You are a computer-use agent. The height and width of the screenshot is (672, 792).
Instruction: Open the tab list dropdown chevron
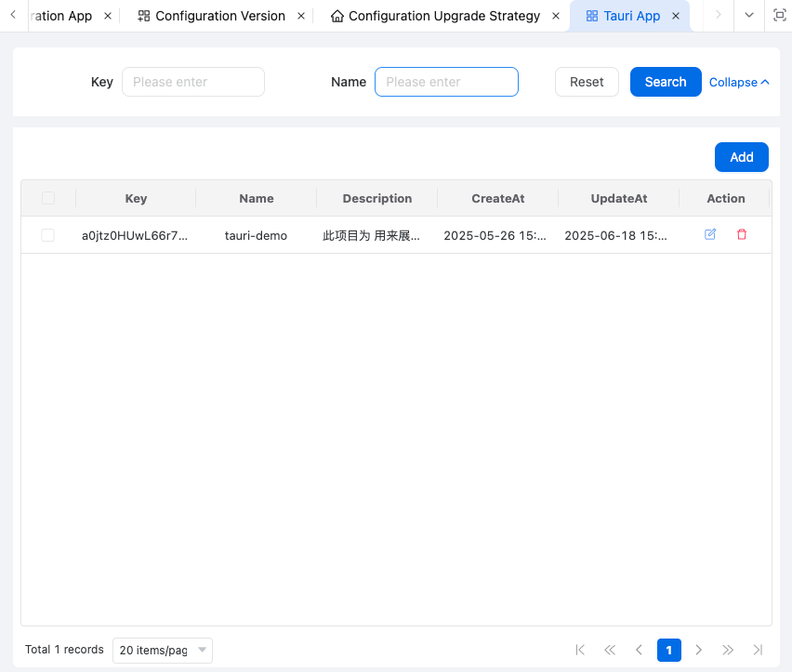pyautogui.click(x=748, y=16)
